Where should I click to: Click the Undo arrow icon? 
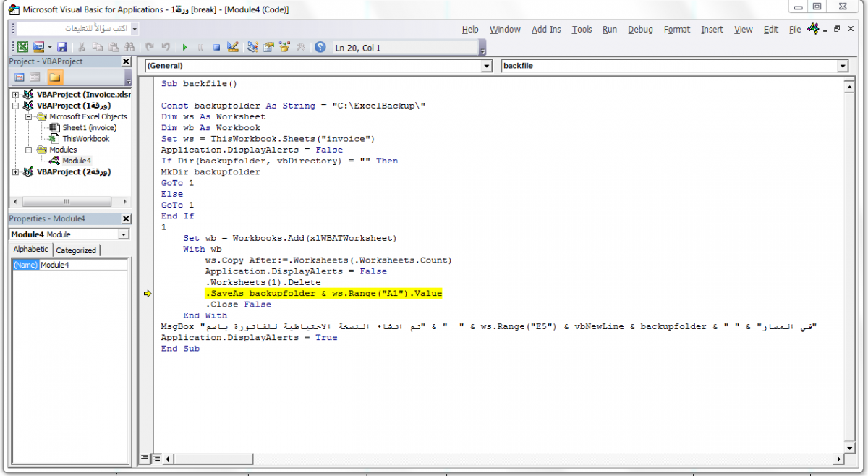[x=150, y=47]
